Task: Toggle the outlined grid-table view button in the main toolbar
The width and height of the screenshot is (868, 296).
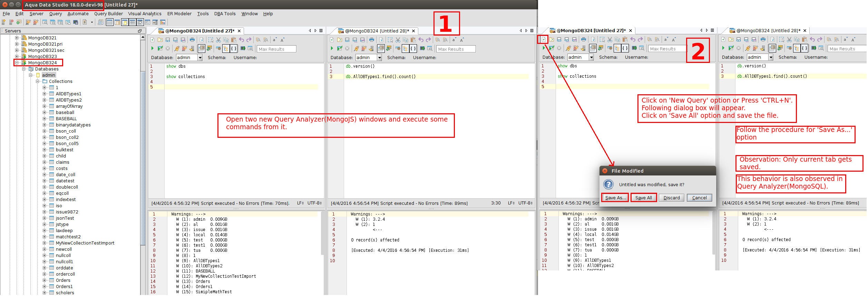Action: (x=132, y=22)
